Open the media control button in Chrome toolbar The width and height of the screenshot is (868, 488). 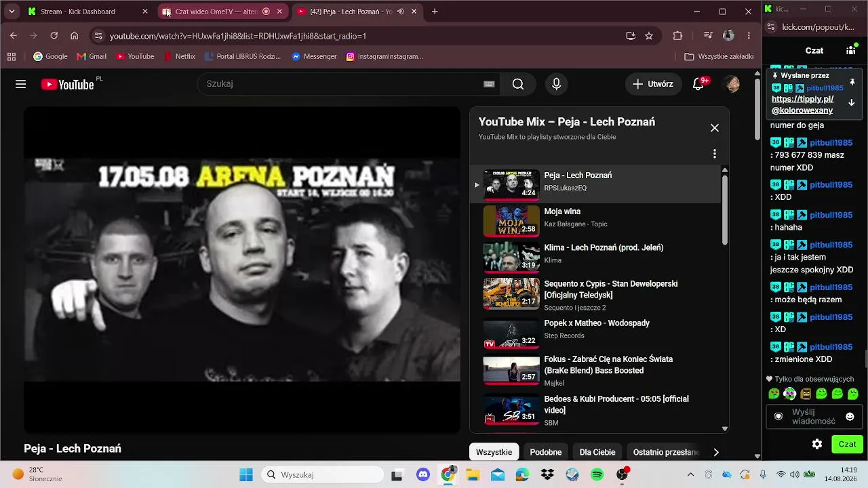(x=708, y=36)
